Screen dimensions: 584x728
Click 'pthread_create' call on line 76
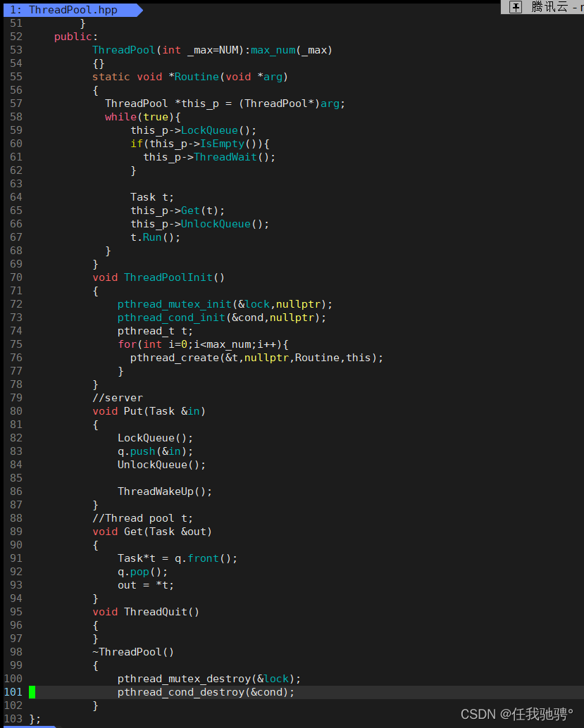(174, 358)
